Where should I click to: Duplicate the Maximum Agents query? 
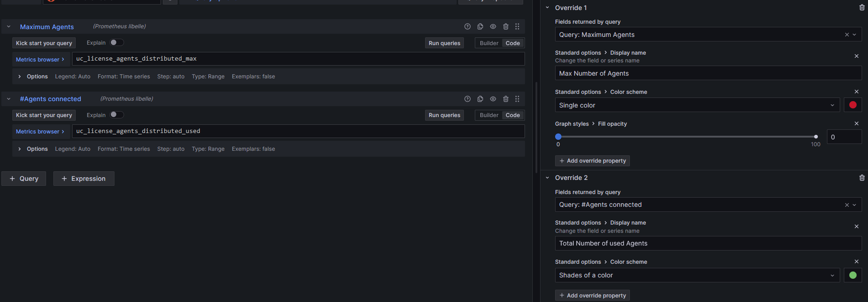[x=480, y=27]
